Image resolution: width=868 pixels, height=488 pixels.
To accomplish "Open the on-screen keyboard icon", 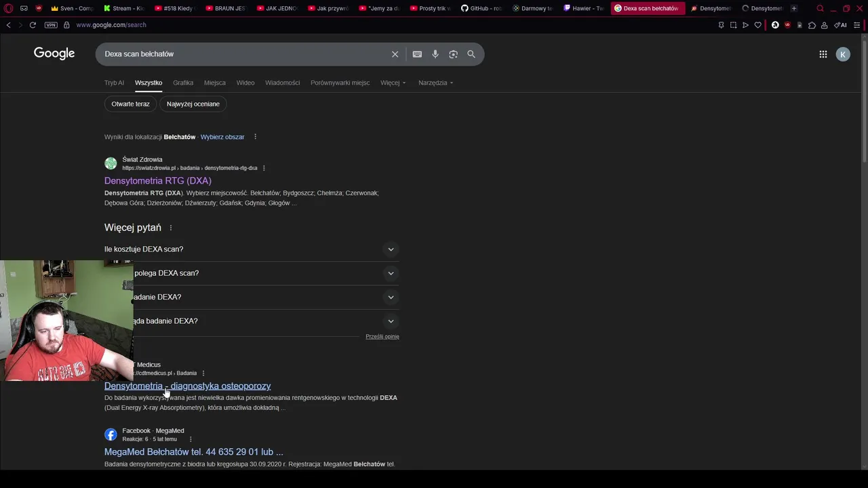I will 417,54.
